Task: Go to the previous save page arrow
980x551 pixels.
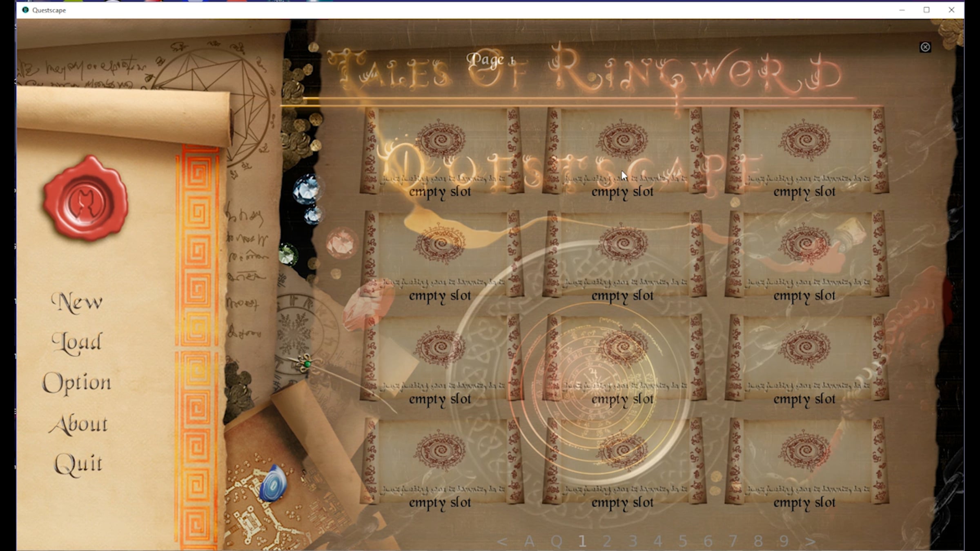Action: coord(503,541)
